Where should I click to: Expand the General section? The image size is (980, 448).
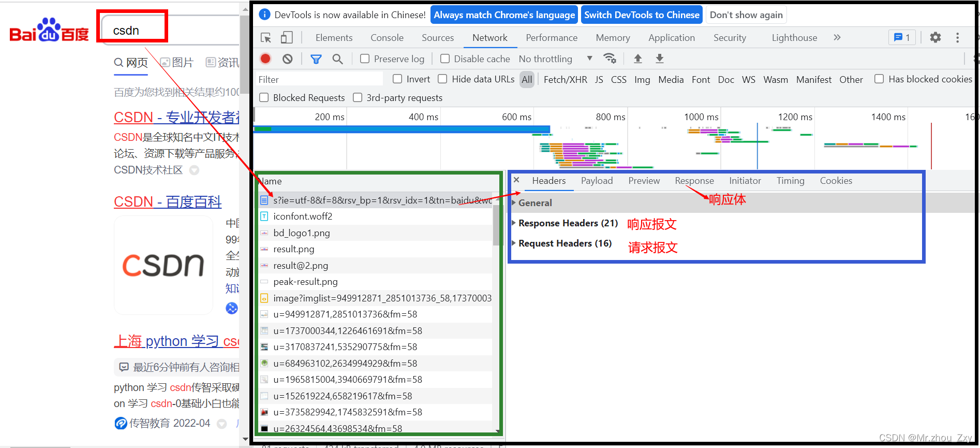[535, 203]
